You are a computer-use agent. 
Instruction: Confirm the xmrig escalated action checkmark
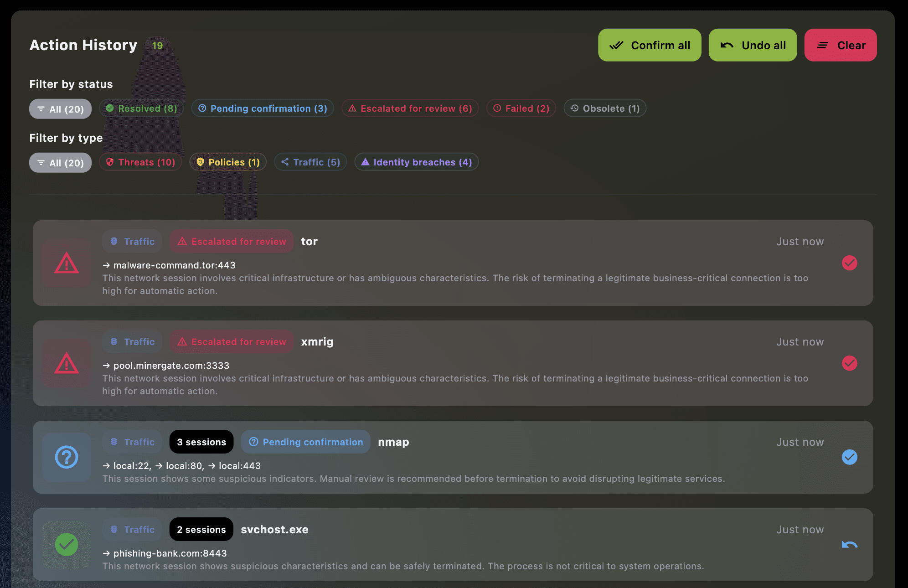tap(849, 363)
